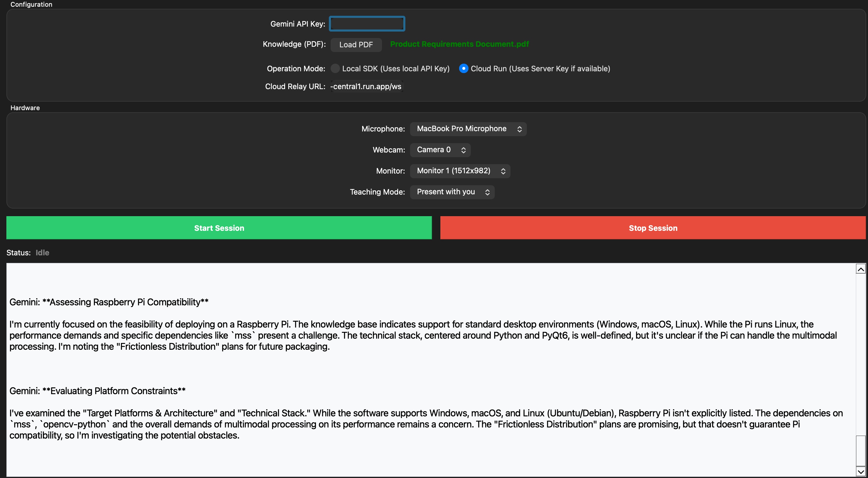Click the Gemini API Key input field
868x478 pixels.
click(367, 24)
